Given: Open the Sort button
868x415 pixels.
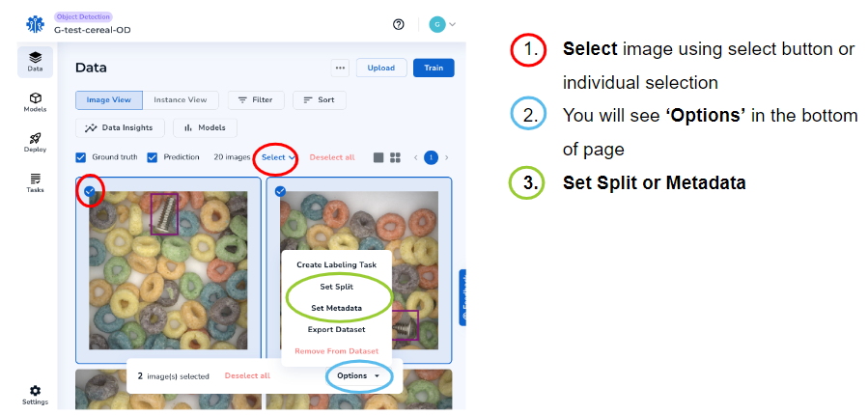Looking at the screenshot, I should [x=320, y=100].
